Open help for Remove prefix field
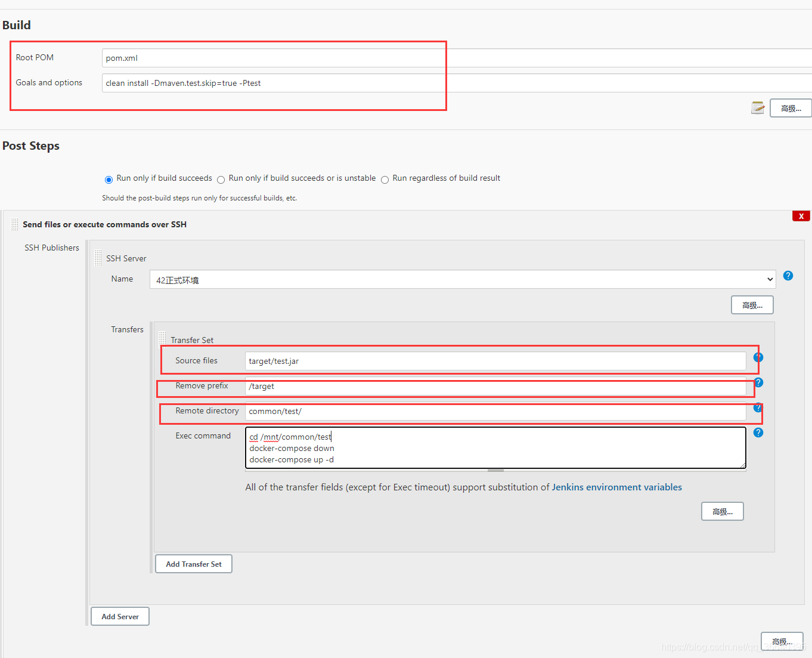Image resolution: width=812 pixels, height=658 pixels. coord(759,382)
